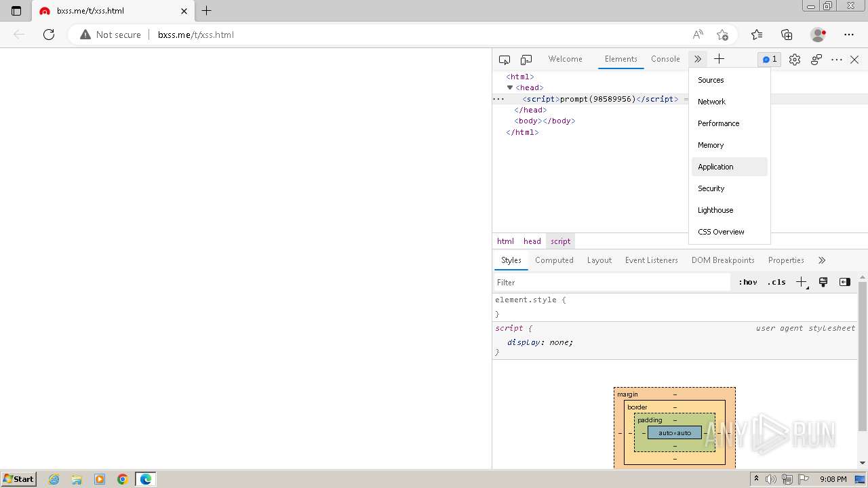Choose Sources from the tools menu
This screenshot has height=488, width=868.
pos(730,80)
